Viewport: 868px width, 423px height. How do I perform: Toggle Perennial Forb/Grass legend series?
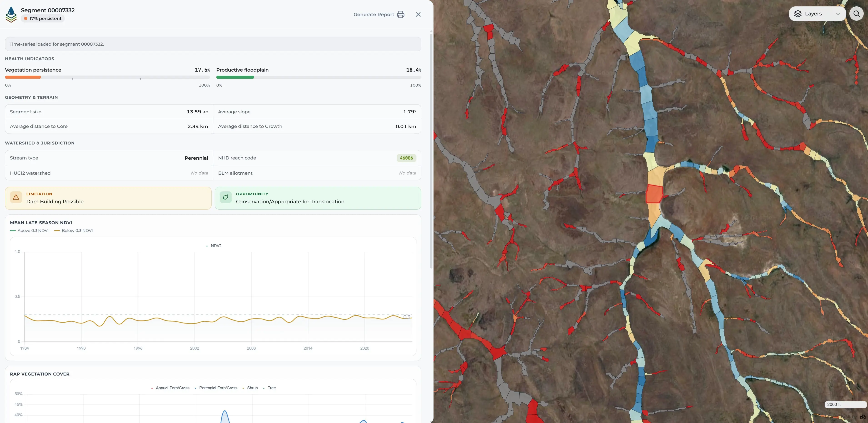point(216,388)
